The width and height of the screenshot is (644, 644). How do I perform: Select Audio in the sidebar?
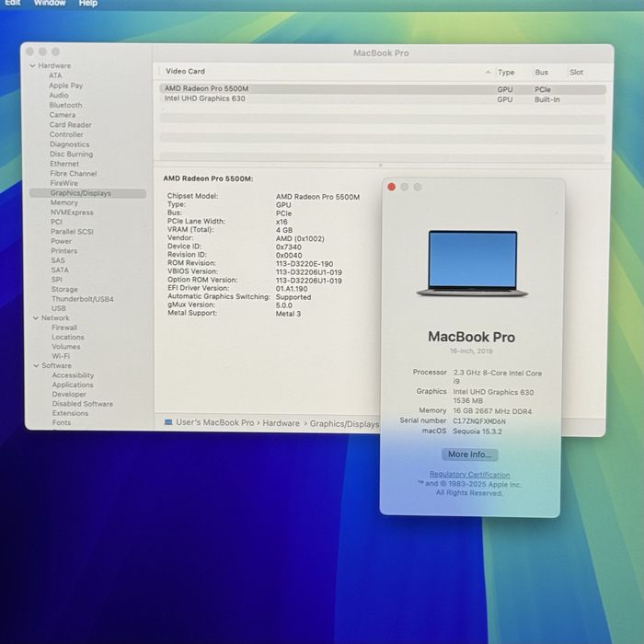pyautogui.click(x=59, y=96)
